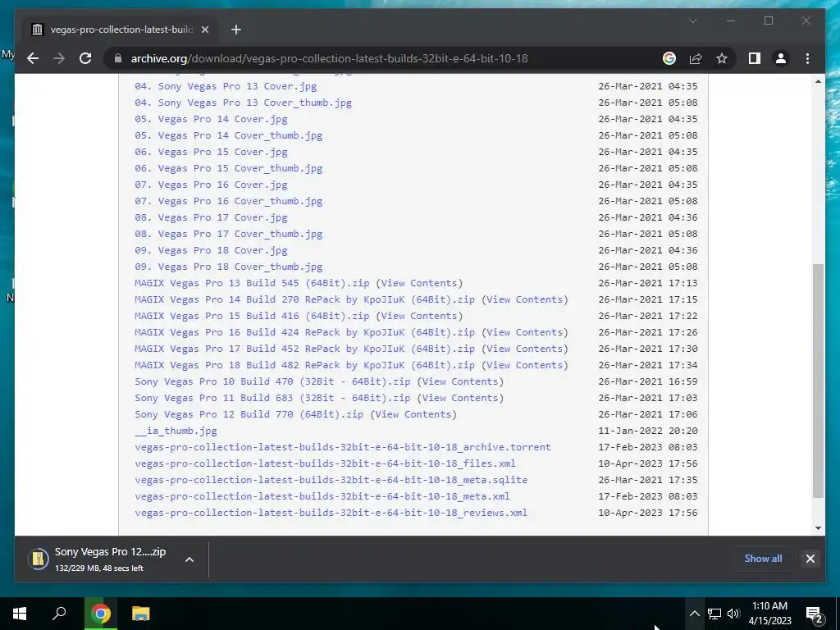Click the vertical scrollbar thumb
The image size is (840, 630).
pyautogui.click(x=818, y=381)
